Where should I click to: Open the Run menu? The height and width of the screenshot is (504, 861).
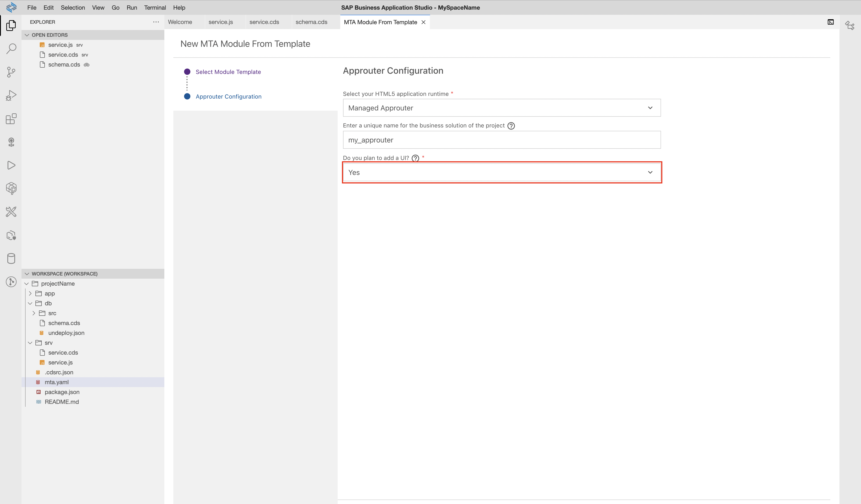(132, 8)
